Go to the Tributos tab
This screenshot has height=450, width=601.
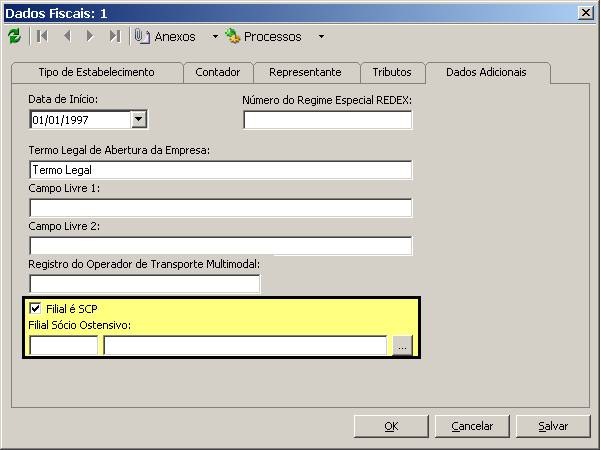(x=392, y=72)
